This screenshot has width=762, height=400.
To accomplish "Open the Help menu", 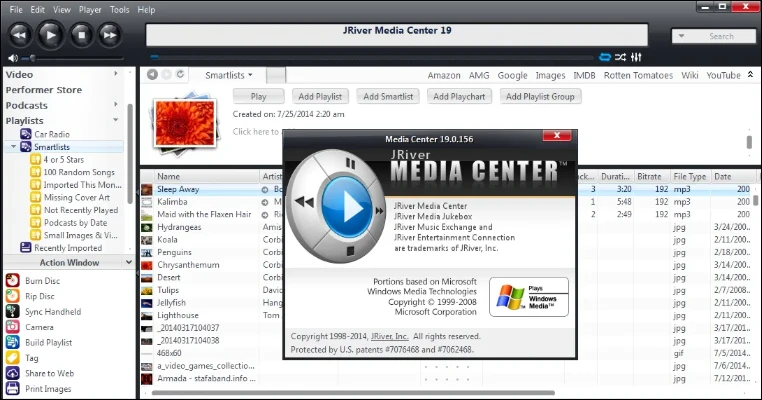I will click(x=146, y=9).
